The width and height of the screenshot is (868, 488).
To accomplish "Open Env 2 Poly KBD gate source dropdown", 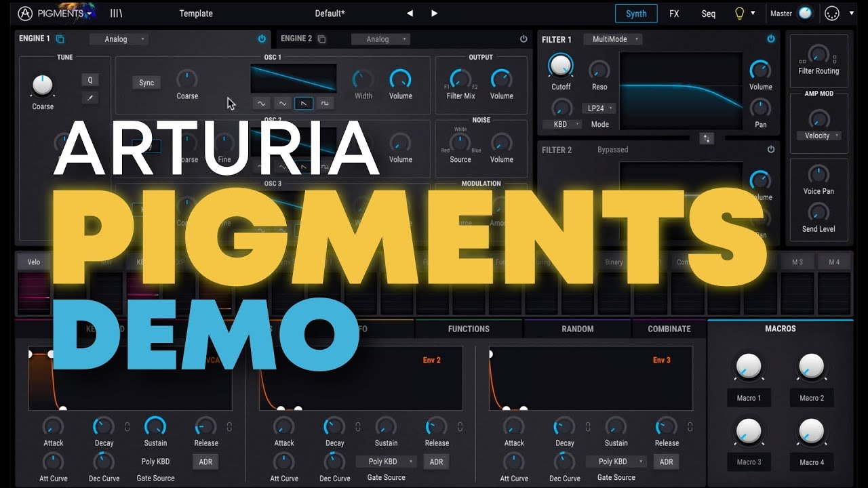I will point(387,462).
